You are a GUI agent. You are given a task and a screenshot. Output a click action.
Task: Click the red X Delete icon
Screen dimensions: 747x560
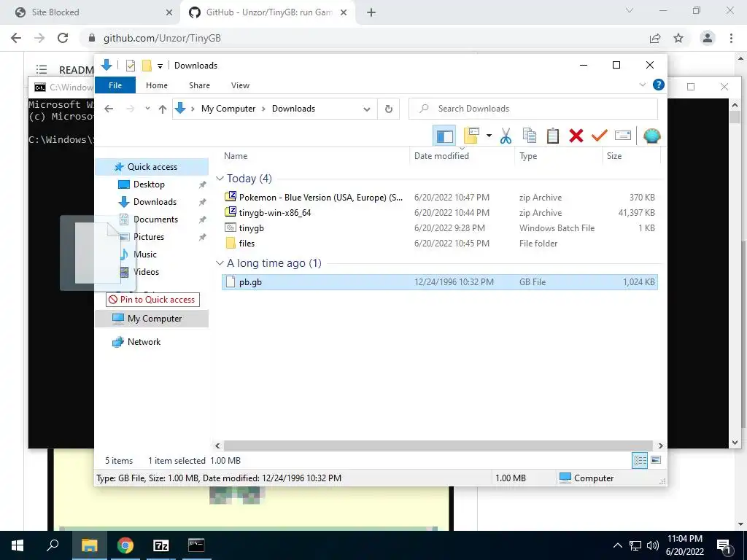pyautogui.click(x=576, y=136)
